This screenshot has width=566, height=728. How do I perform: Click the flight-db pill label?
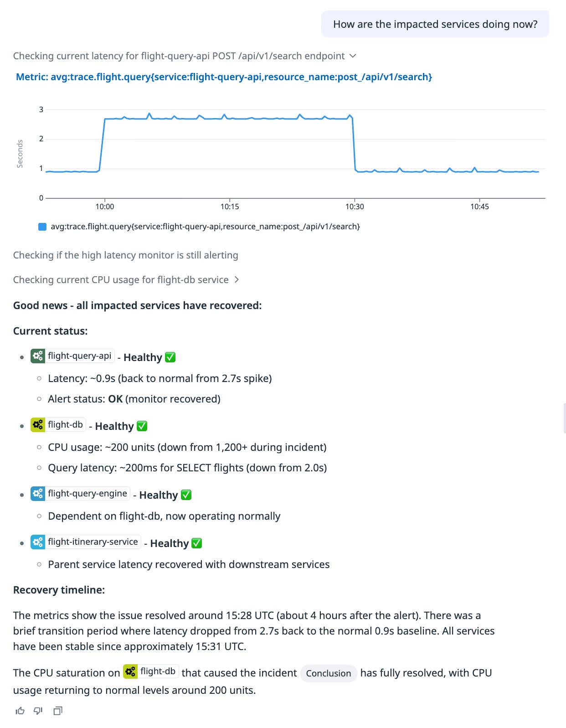66,424
